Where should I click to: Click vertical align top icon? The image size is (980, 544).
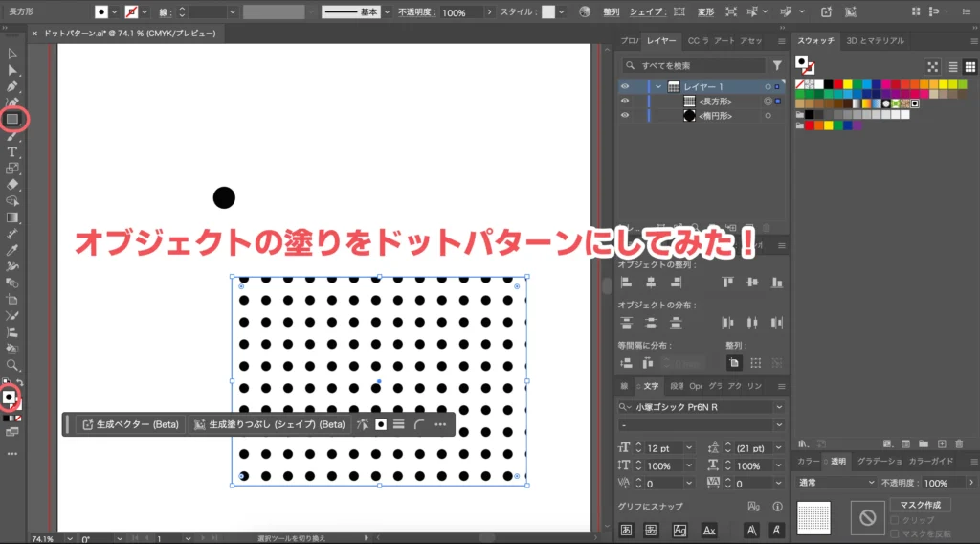coord(727,283)
